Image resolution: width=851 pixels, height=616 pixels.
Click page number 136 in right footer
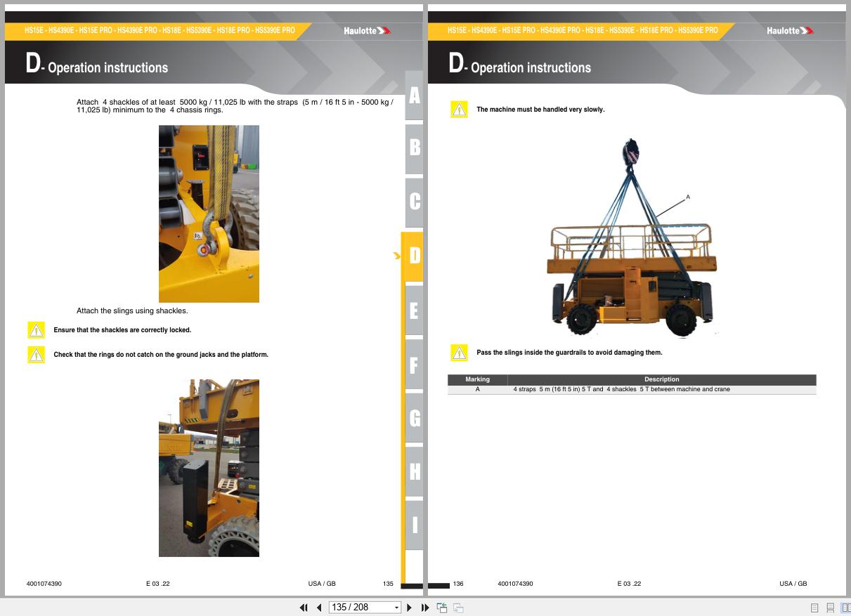[458, 584]
